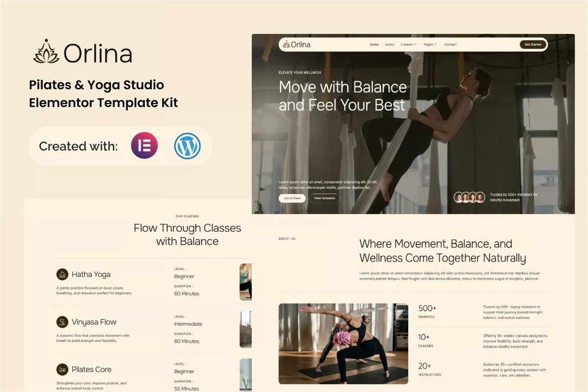Click the '10+' classes statistic
Image resolution: width=588 pixels, height=392 pixels.
point(424,337)
